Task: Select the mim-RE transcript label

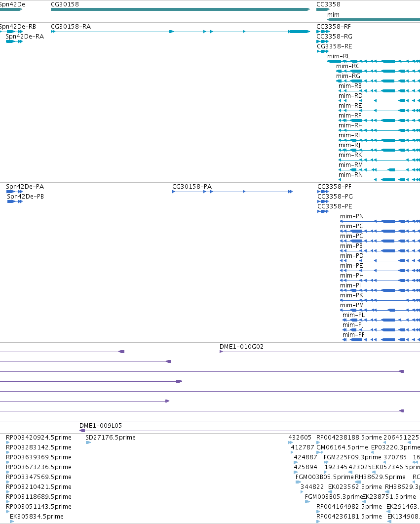Action: 350,106
